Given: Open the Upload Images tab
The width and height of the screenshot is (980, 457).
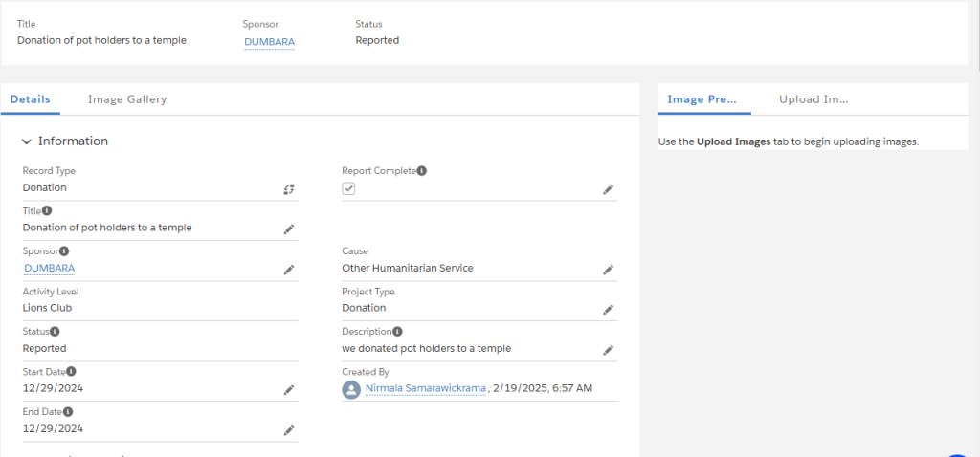Looking at the screenshot, I should (813, 99).
